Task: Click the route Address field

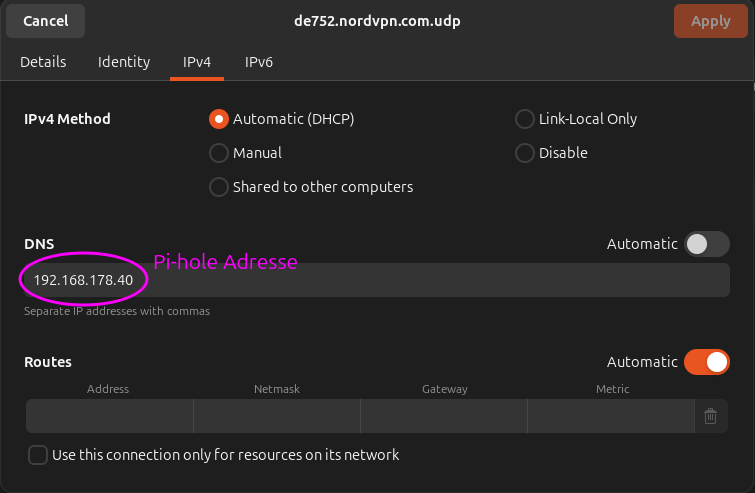Action: pyautogui.click(x=109, y=416)
